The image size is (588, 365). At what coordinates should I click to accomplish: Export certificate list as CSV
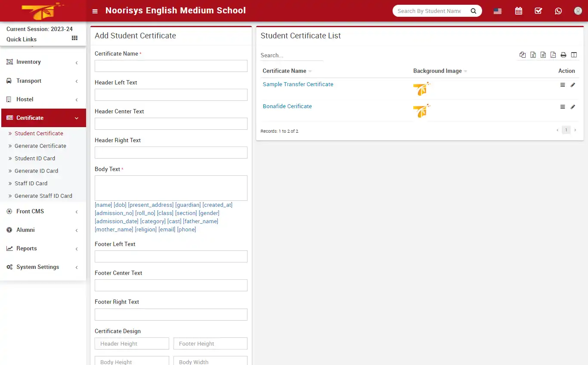pyautogui.click(x=543, y=55)
